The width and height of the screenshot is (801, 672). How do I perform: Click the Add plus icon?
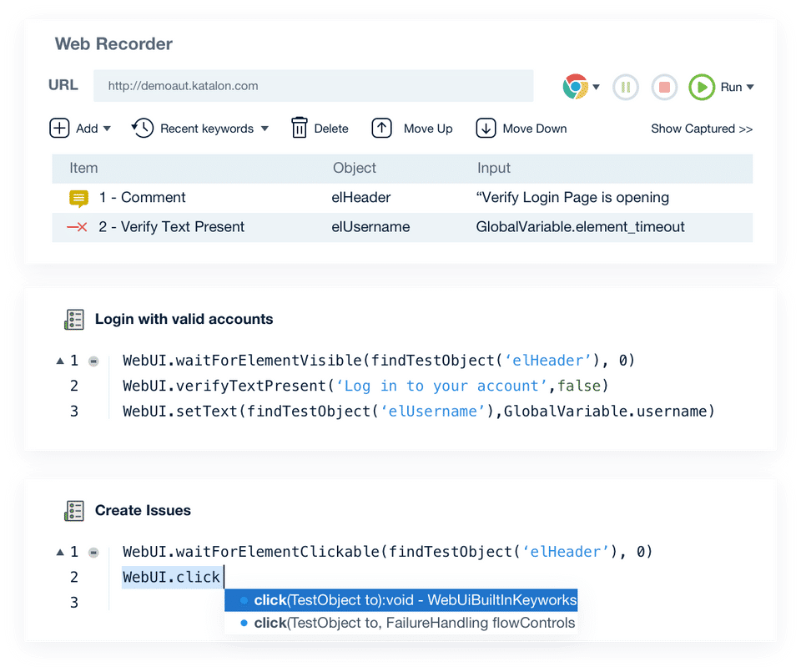(59, 129)
